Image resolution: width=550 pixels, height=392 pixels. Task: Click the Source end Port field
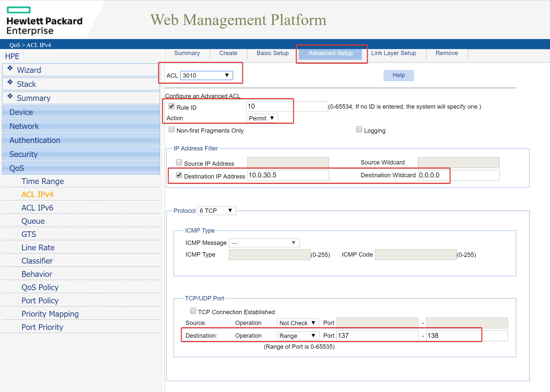point(467,323)
